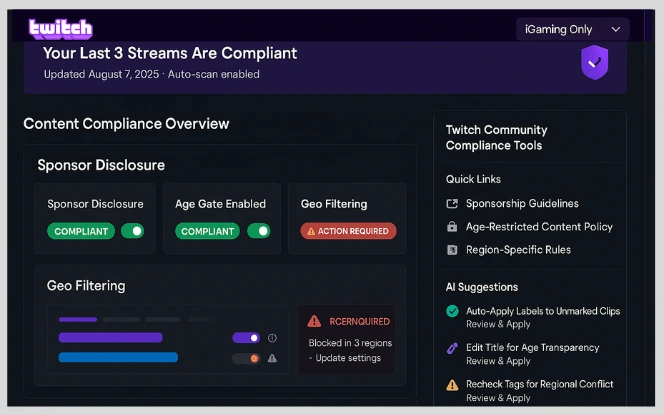Click the purple compliance shield icon
This screenshot has height=415, width=664.
tap(595, 62)
